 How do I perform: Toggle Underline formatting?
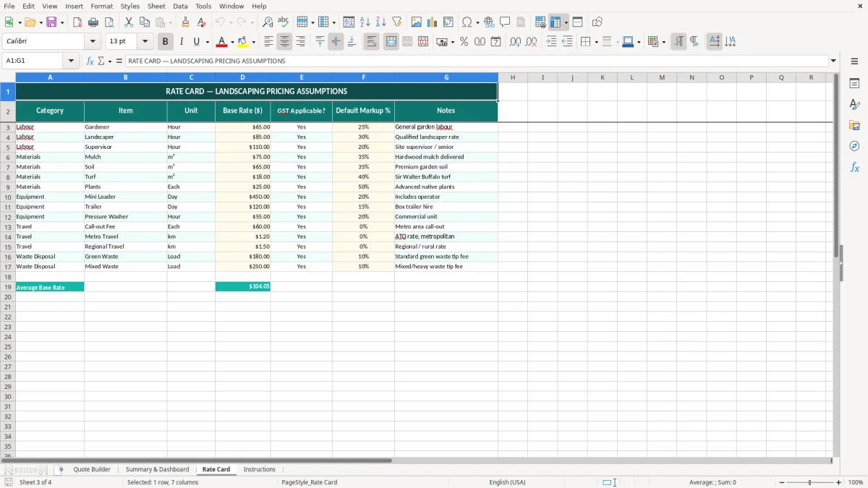[196, 42]
